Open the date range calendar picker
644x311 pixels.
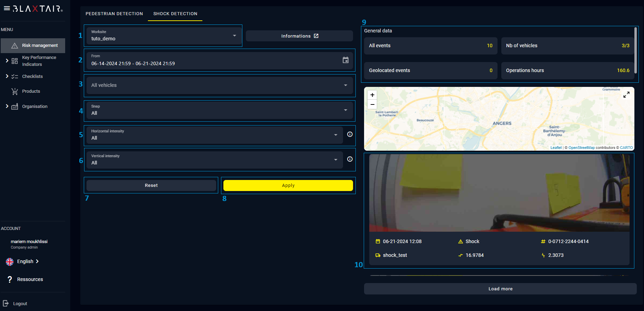[345, 60]
